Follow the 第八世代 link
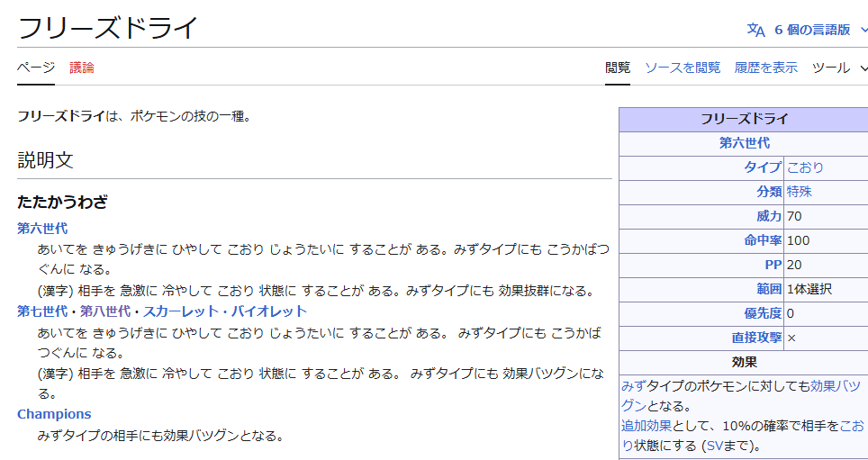The width and height of the screenshot is (868, 460). [105, 311]
